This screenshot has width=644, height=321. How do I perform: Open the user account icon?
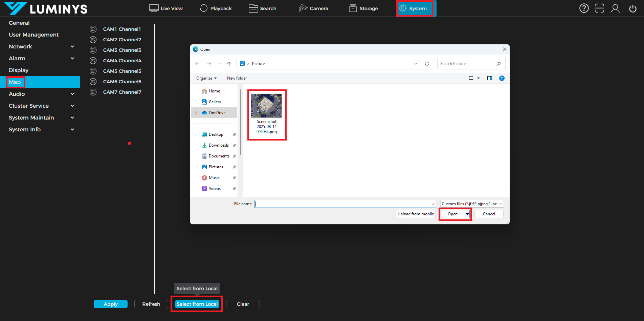615,8
